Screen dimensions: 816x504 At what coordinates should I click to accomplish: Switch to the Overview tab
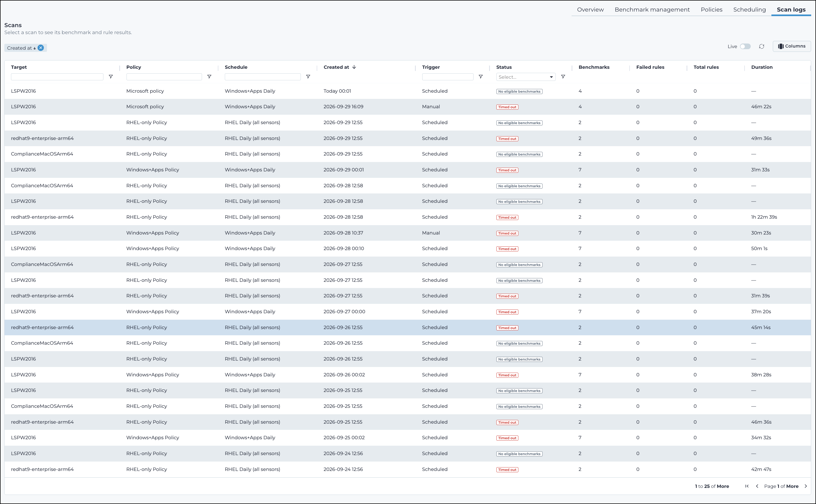point(590,10)
